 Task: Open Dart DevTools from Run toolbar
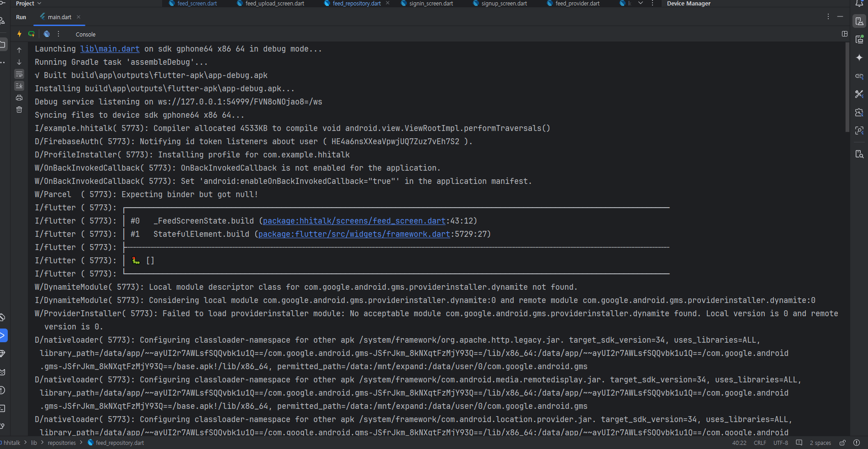click(47, 34)
